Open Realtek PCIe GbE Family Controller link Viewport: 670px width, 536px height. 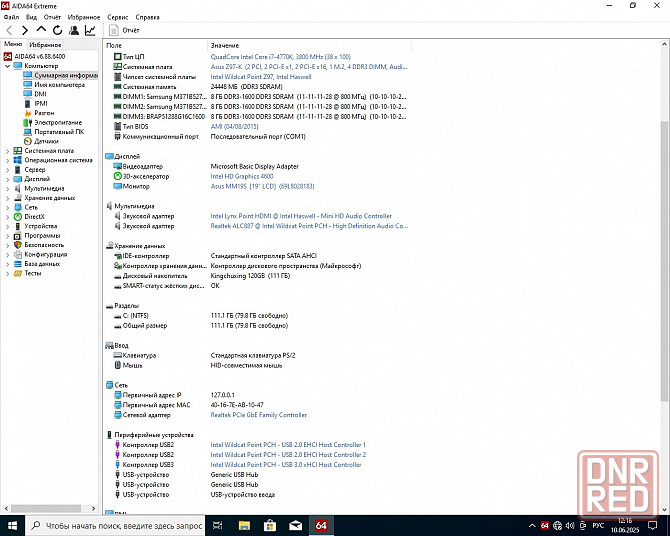(x=259, y=415)
